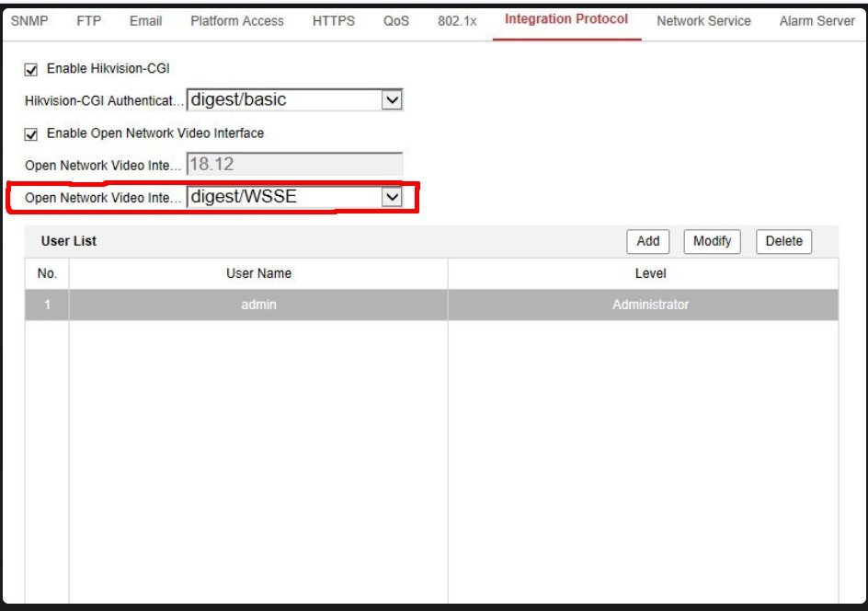The width and height of the screenshot is (868, 611).
Task: Open the Hikvision-CGI Authentication digest/basic dropdown
Action: 294,99
